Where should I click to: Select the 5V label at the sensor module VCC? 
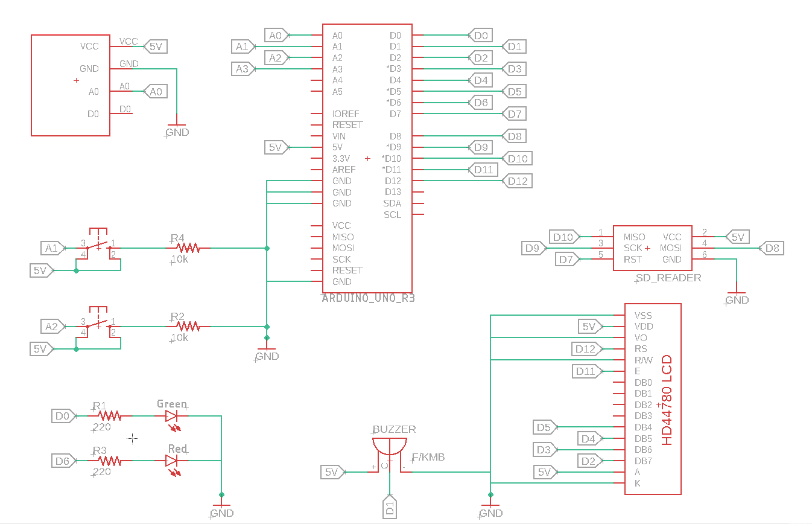pos(155,46)
